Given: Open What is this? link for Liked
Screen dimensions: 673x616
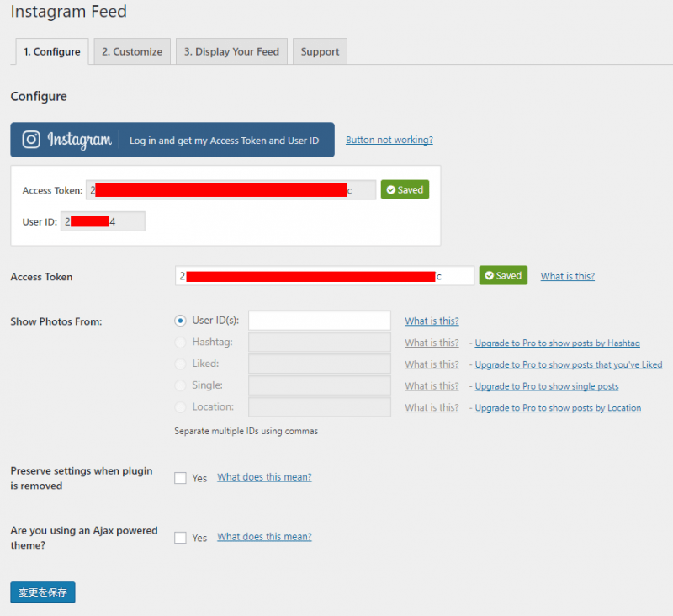Looking at the screenshot, I should coord(432,364).
